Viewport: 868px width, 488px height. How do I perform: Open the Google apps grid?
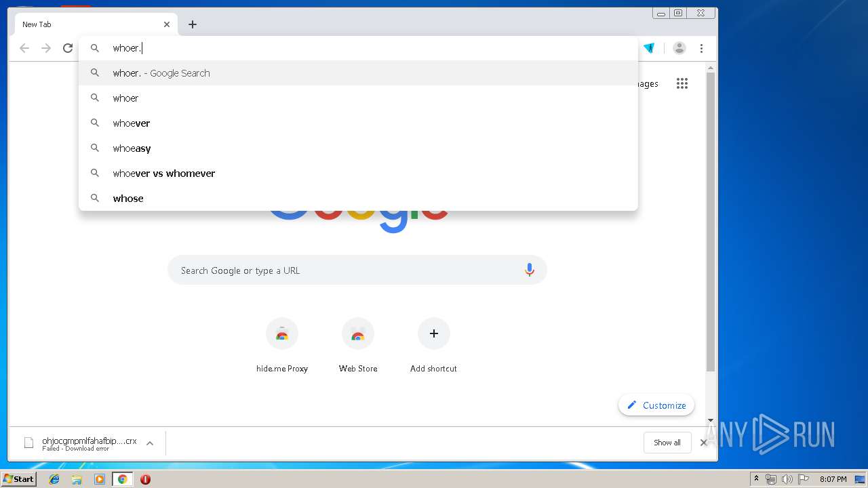point(682,83)
